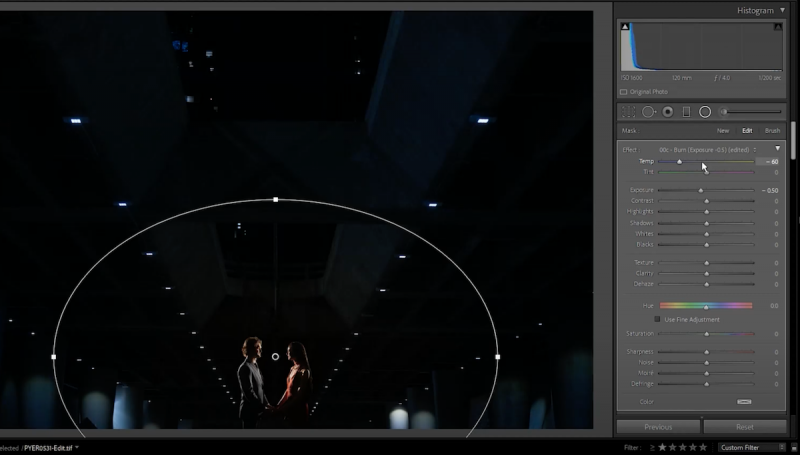Image resolution: width=800 pixels, height=455 pixels.
Task: Click the 120 mm focal length readout
Action: [682, 78]
